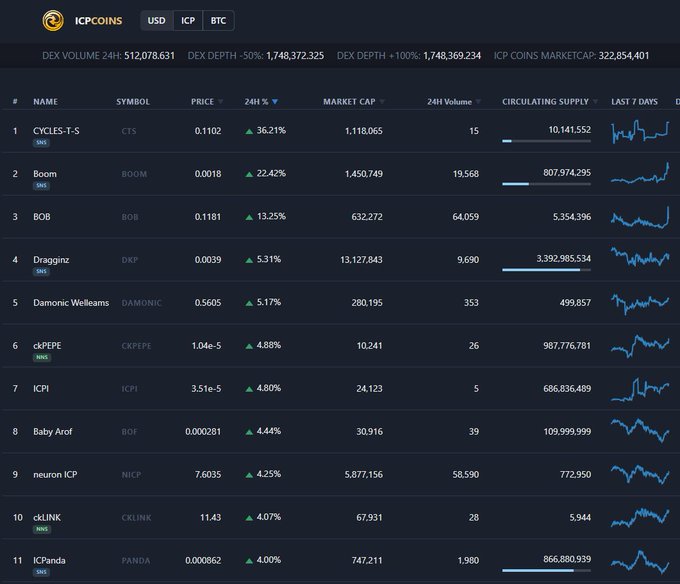
Task: Click the Boom circulating supply progress bar
Action: (x=546, y=184)
